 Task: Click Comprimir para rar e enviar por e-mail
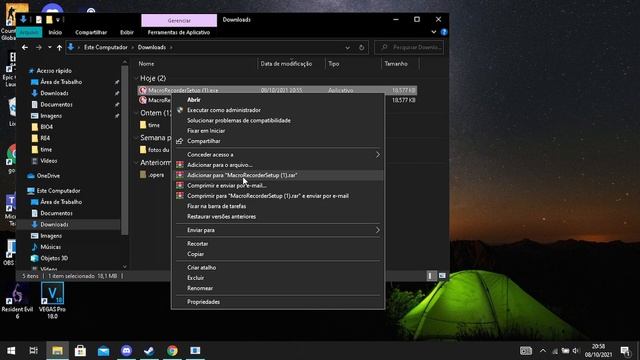[x=278, y=196]
